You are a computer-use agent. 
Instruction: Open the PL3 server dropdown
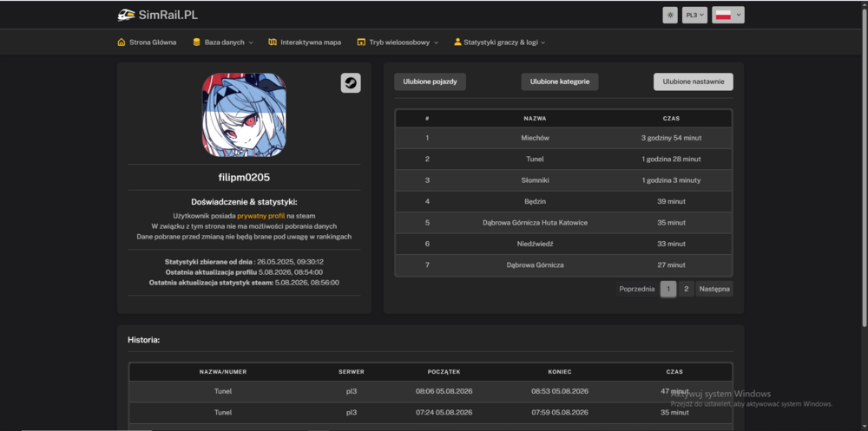[694, 15]
